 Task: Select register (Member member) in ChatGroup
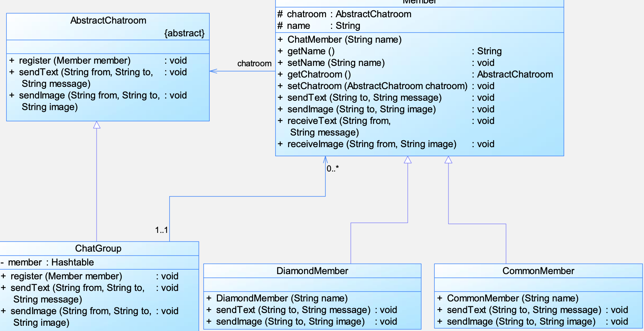pos(89,276)
